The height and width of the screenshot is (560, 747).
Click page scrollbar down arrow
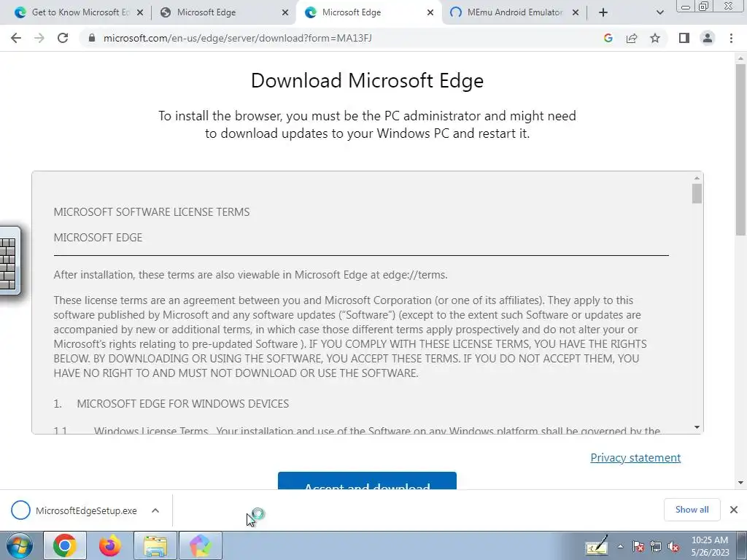[x=740, y=483]
